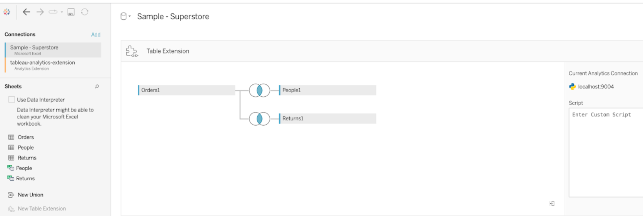
Task: Click the Add connection link
Action: click(x=96, y=35)
